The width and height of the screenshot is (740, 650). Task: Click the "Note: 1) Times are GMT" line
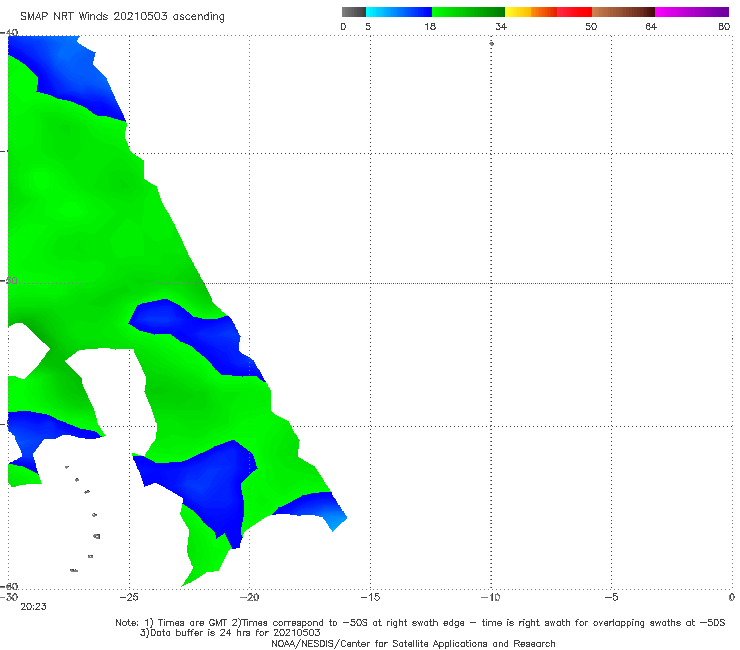[420, 623]
